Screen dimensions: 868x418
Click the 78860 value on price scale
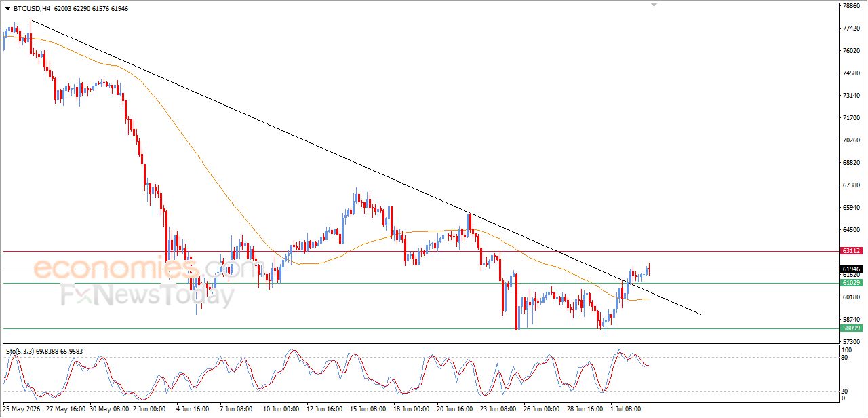851,6
